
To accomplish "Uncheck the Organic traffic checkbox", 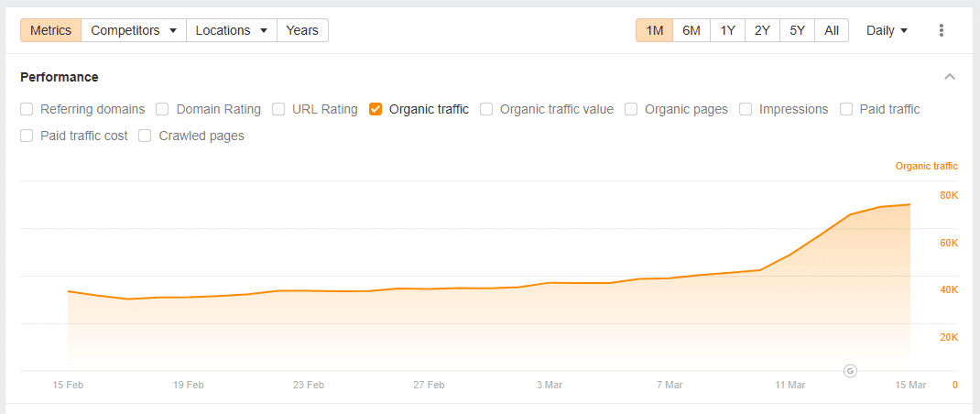I will click(x=376, y=109).
